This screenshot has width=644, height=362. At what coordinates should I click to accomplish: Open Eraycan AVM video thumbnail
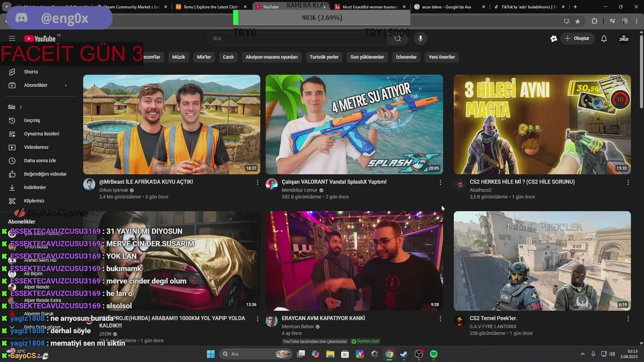pyautogui.click(x=354, y=260)
